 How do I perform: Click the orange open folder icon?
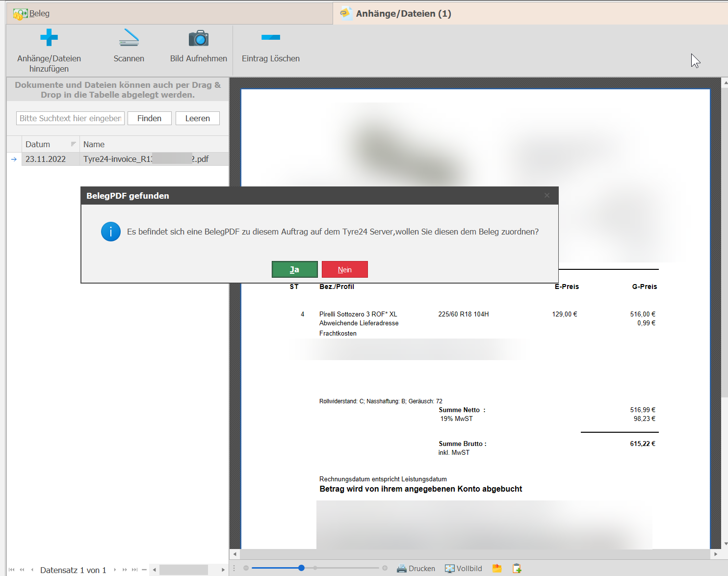(x=497, y=568)
